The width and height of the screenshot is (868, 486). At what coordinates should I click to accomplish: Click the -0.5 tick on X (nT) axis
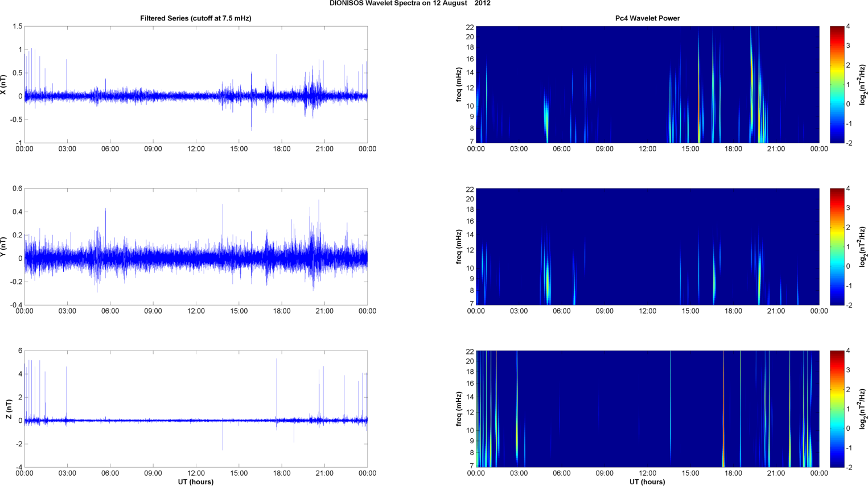[15, 120]
